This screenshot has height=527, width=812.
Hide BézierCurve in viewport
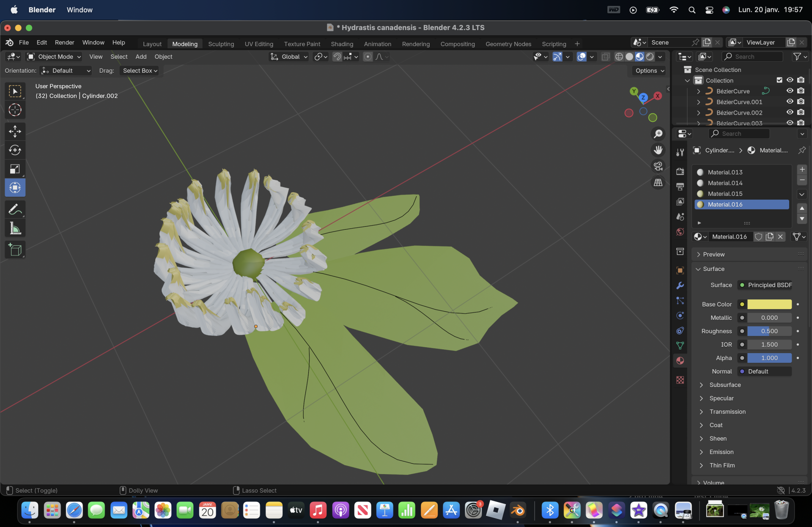(x=790, y=91)
